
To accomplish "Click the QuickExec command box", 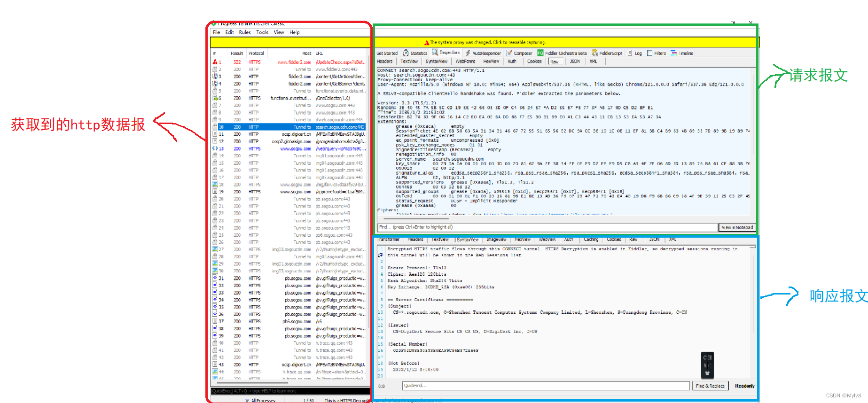I will (290, 391).
